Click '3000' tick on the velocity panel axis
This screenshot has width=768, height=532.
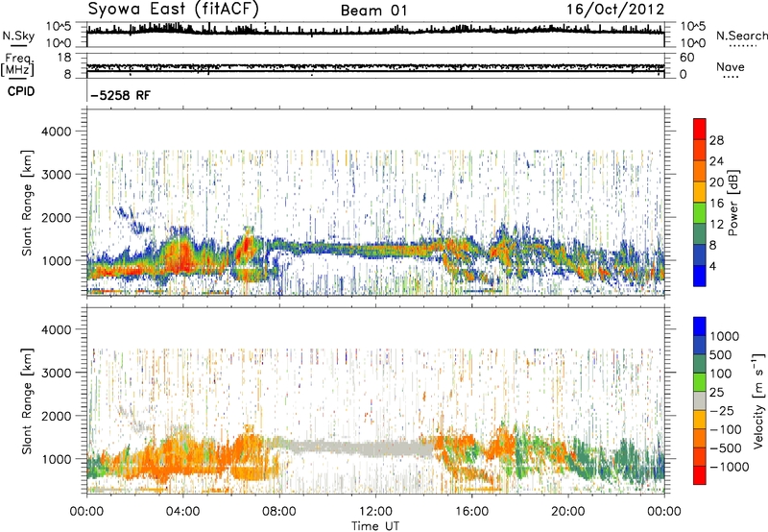(x=57, y=373)
